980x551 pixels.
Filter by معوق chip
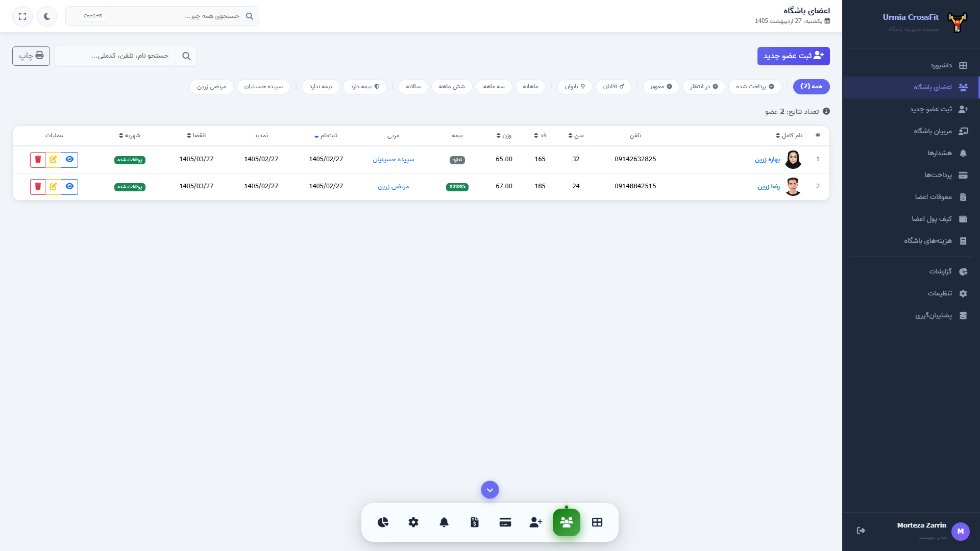point(661,87)
